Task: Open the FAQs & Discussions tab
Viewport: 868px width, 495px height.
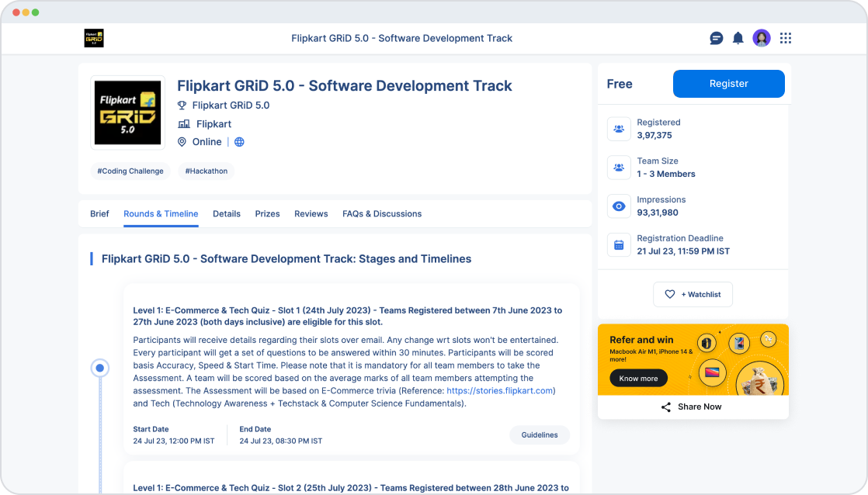Action: pos(382,213)
